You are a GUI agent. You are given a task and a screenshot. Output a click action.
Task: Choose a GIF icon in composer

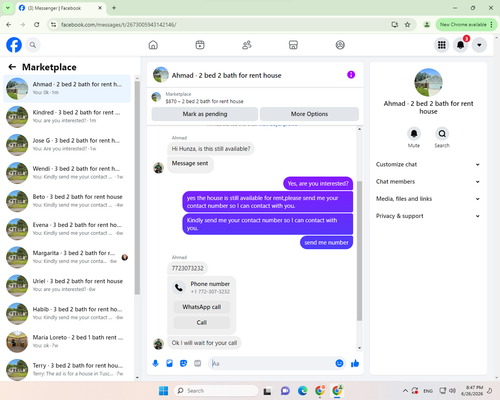198,363
